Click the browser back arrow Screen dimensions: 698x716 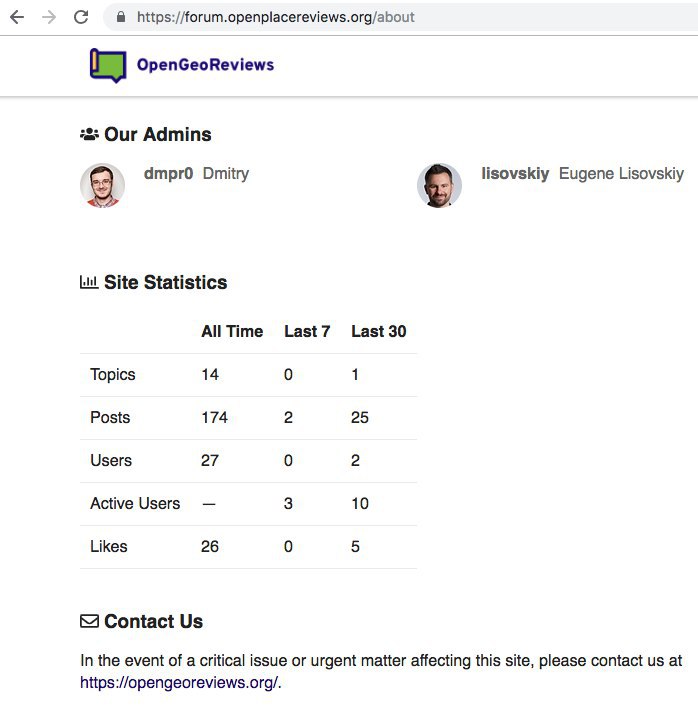pyautogui.click(x=17, y=17)
